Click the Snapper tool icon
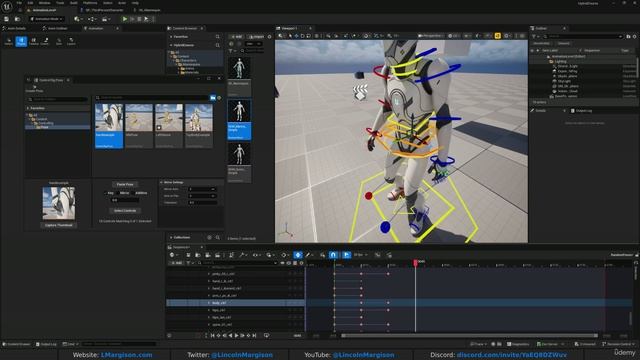Screen dimensions: 640x360 (x=45, y=41)
